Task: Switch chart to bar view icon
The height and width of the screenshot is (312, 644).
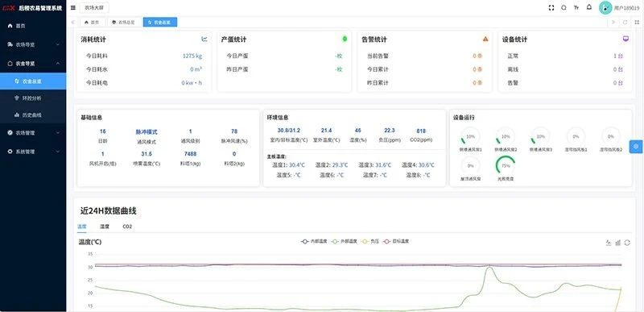Action: tap(617, 243)
